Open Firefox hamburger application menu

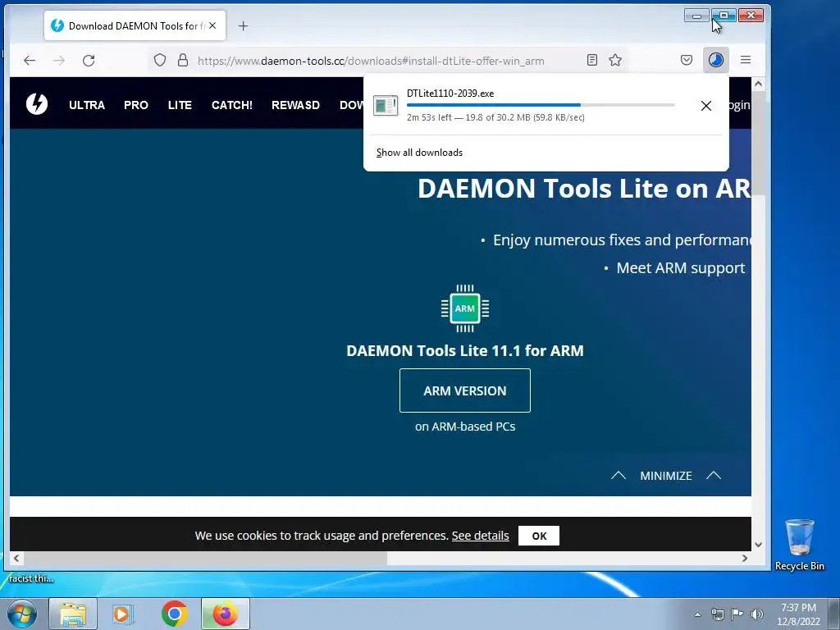point(745,60)
